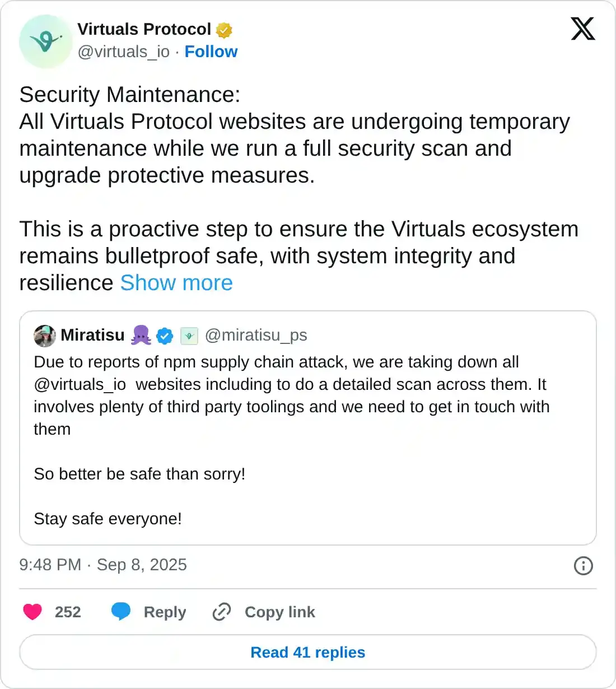
Task: Click the gold verified badge on Virtuals Protocol
Action: pyautogui.click(x=223, y=29)
